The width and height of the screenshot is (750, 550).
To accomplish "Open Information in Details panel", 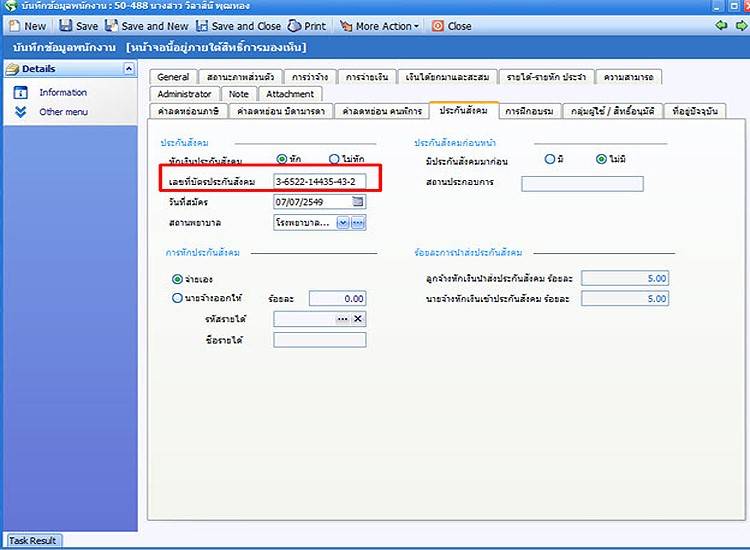I will (x=62, y=92).
